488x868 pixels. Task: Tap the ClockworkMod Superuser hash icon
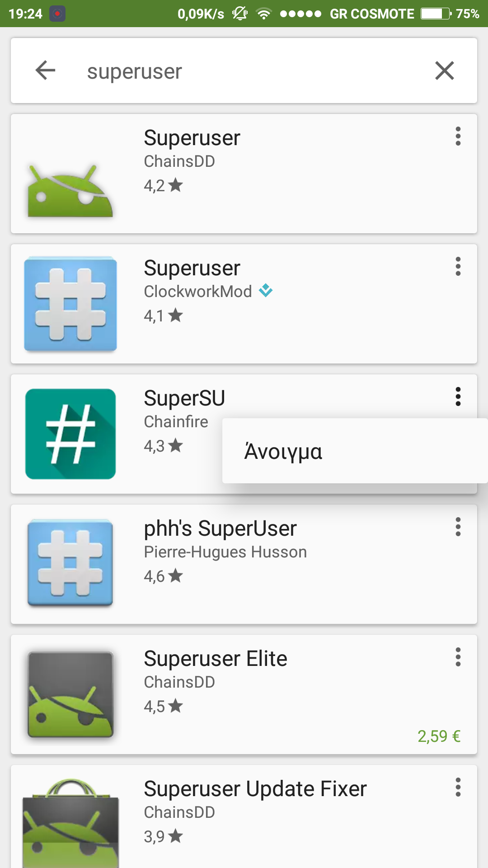(70, 304)
